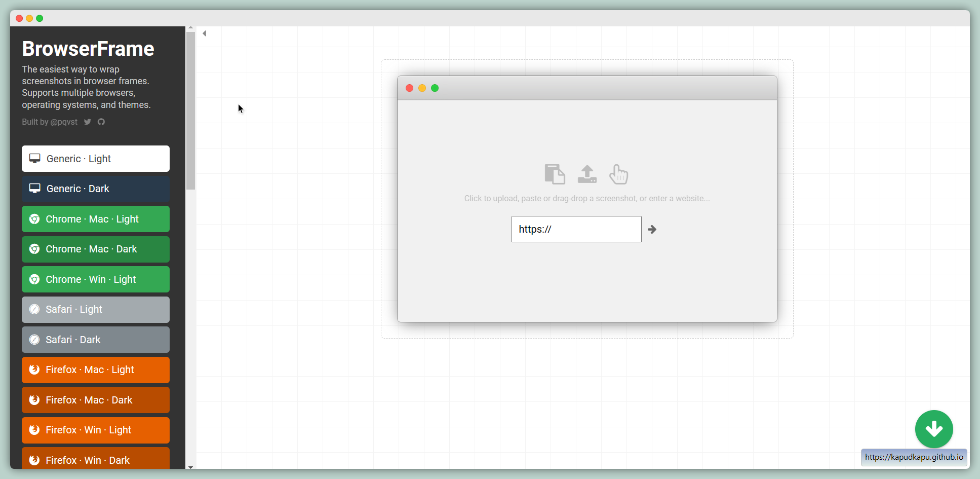Switch to Safari · Light frame

point(96,309)
